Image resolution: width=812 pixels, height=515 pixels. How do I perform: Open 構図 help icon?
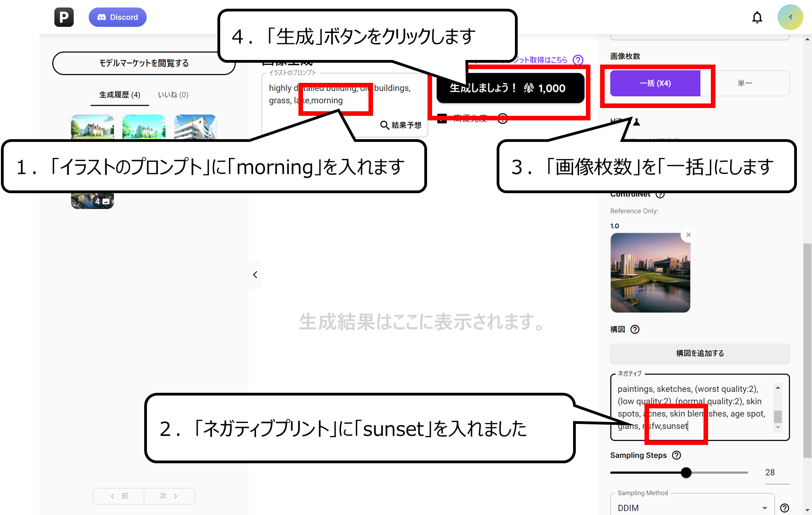635,330
